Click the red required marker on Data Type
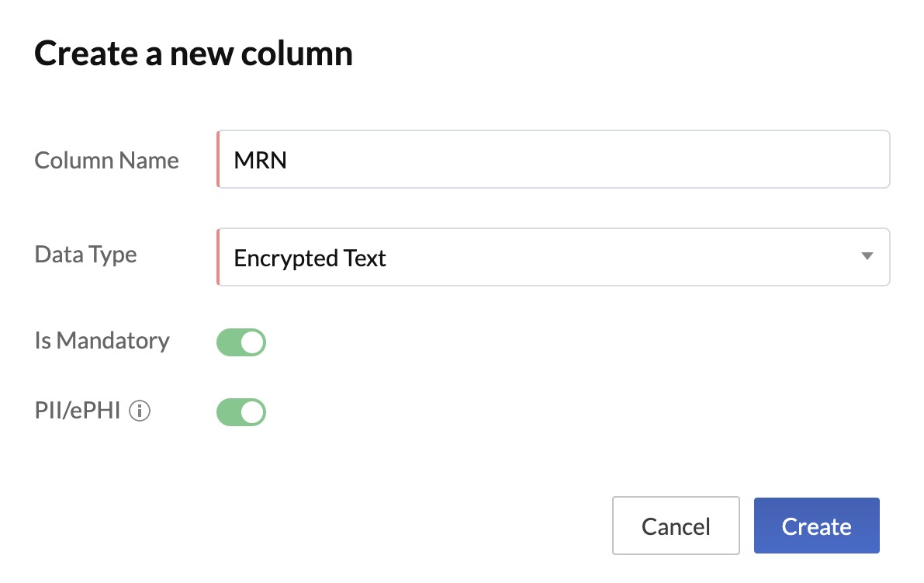Image resolution: width=924 pixels, height=583 pixels. (219, 257)
